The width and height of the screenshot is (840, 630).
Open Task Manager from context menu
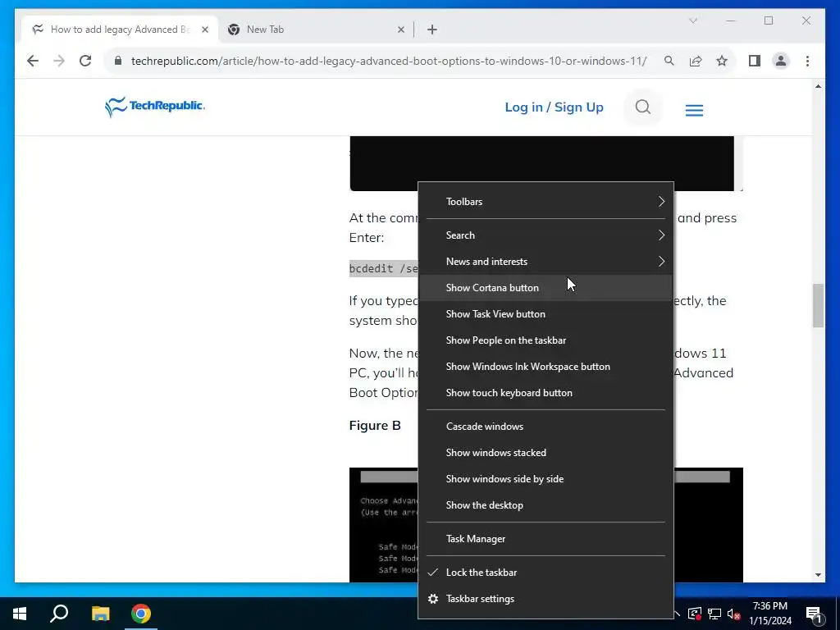click(x=546, y=539)
